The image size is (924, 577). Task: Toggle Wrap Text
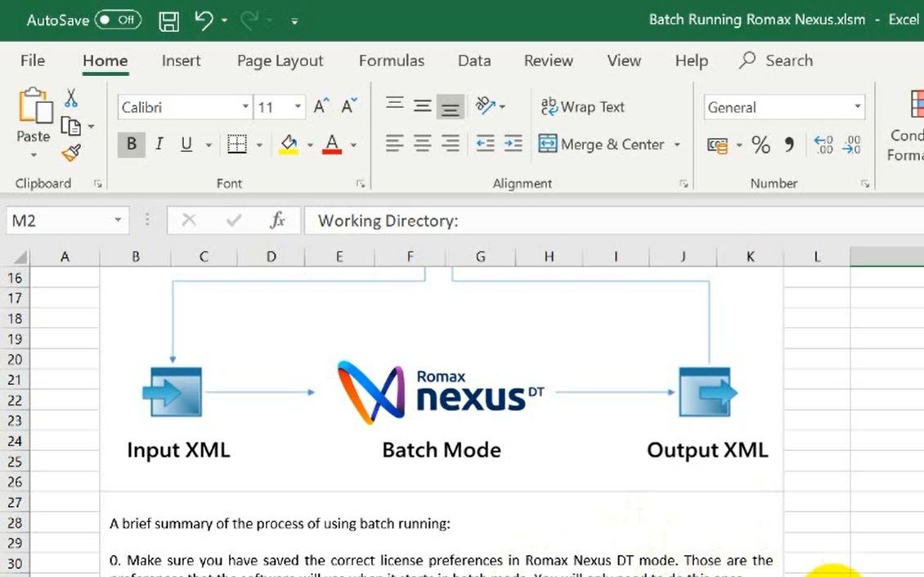coord(582,107)
